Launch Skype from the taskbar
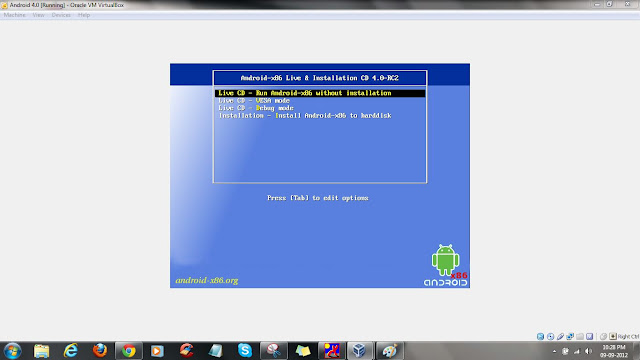Viewport: 640px width, 360px height. [244, 351]
